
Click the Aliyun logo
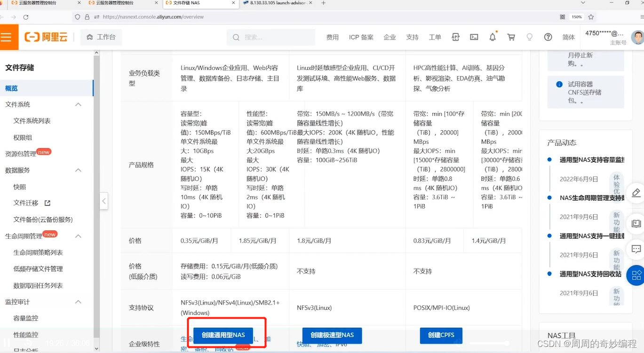[46, 37]
